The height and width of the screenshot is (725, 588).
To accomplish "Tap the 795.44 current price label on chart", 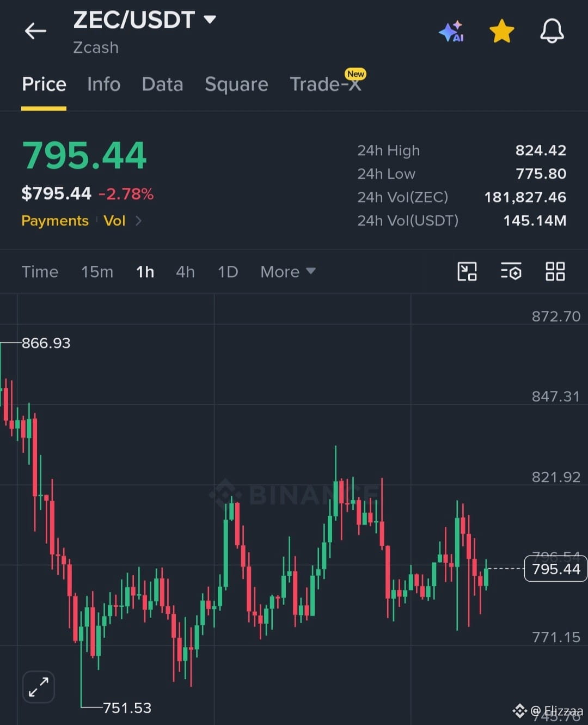I will [x=555, y=569].
